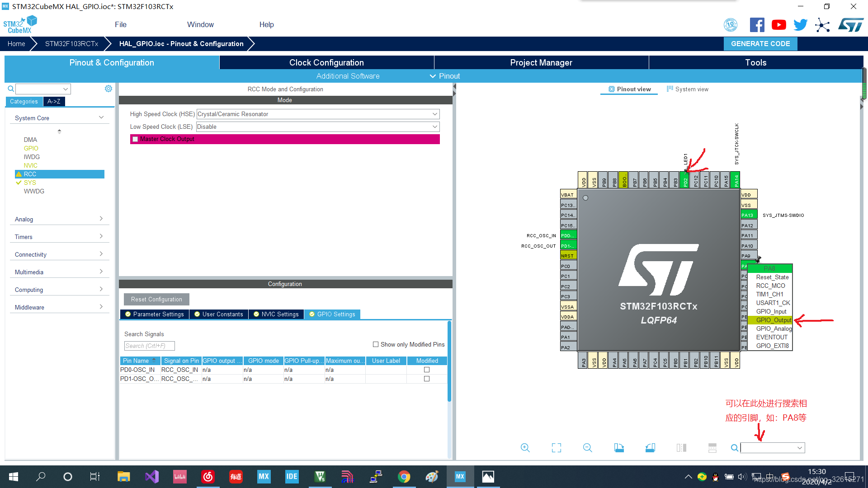
Task: Open ST YouTube channel icon
Action: click(x=778, y=25)
